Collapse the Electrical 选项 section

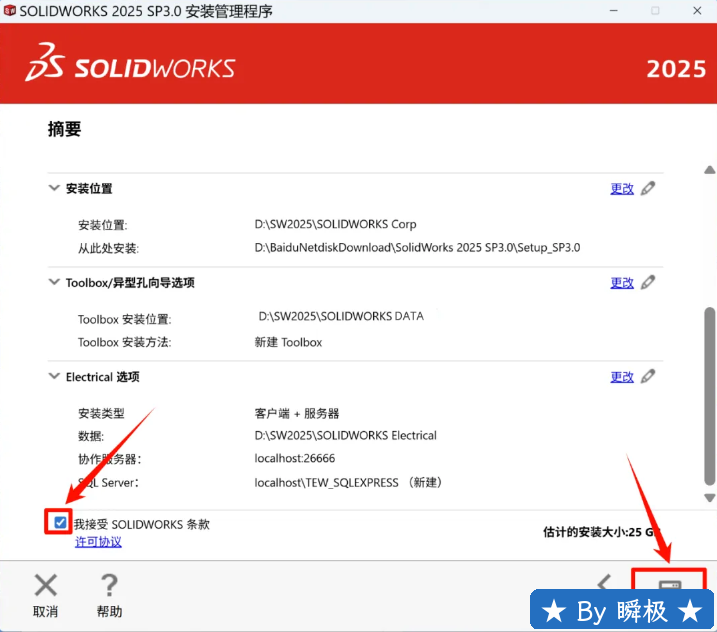click(54, 377)
